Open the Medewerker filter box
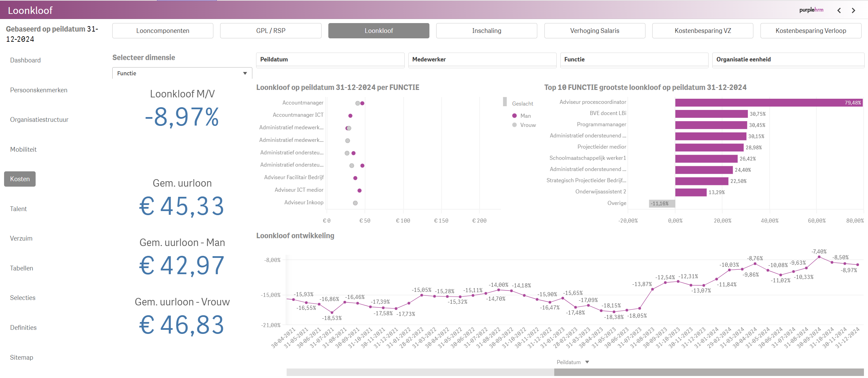 (x=482, y=59)
